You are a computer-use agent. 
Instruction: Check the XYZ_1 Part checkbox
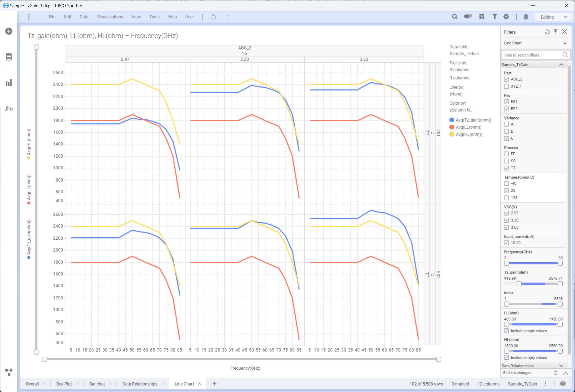(x=506, y=86)
